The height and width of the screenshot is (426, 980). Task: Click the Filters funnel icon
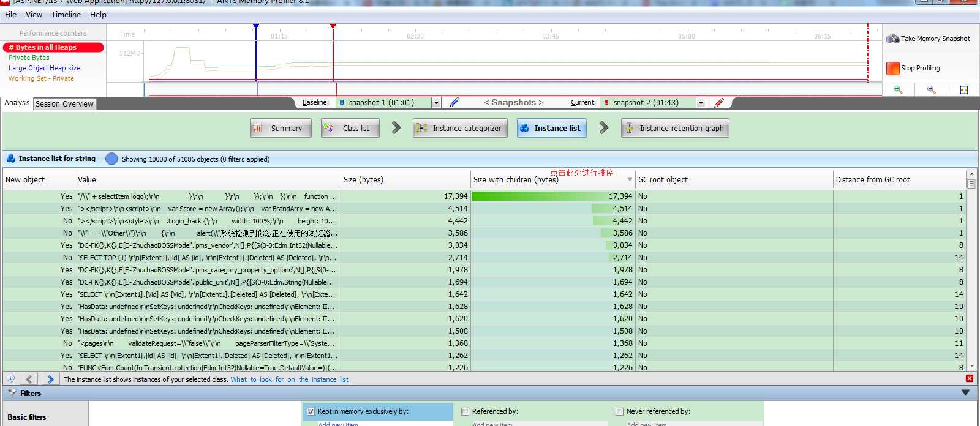pos(12,393)
